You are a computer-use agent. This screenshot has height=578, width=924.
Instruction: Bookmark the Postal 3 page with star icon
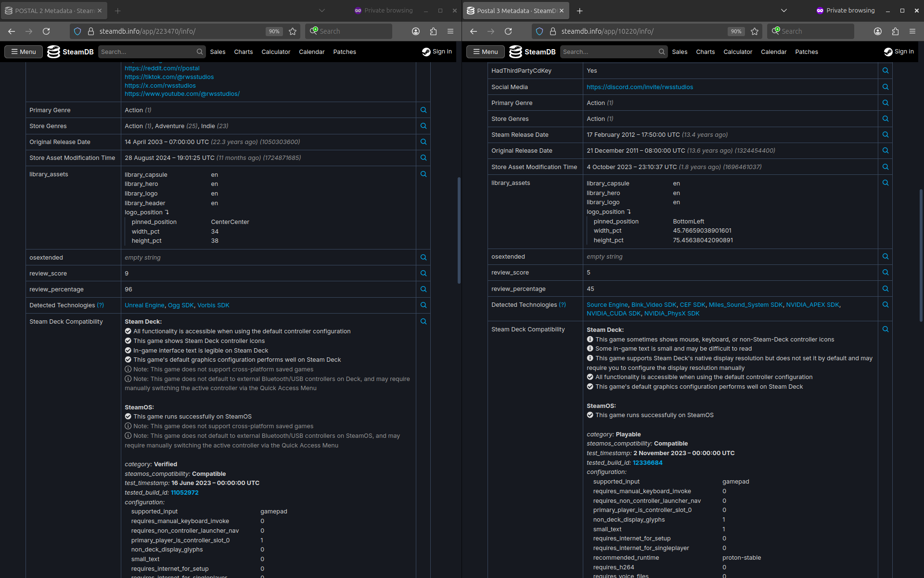(x=755, y=31)
